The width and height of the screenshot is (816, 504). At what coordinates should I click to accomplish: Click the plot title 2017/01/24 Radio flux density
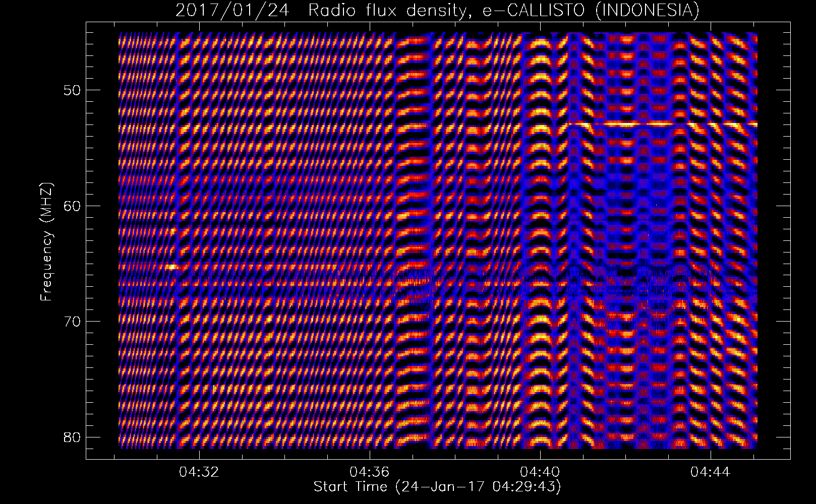[437, 11]
